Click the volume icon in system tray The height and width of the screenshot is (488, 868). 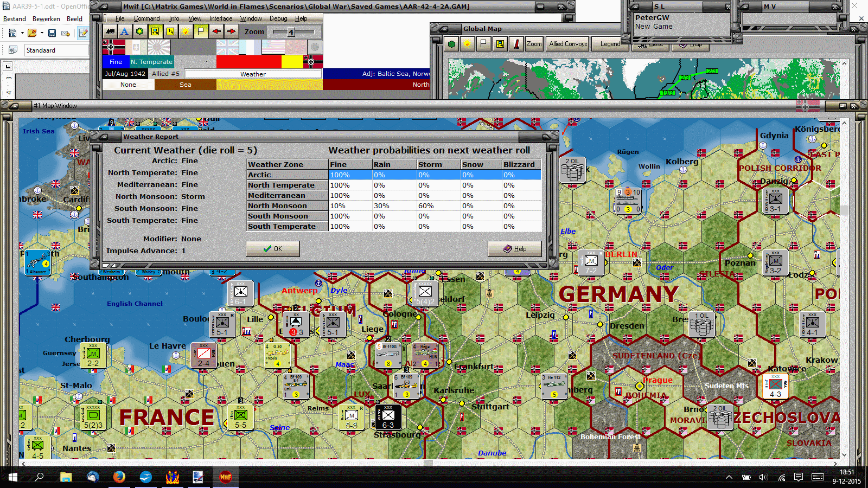(x=763, y=477)
